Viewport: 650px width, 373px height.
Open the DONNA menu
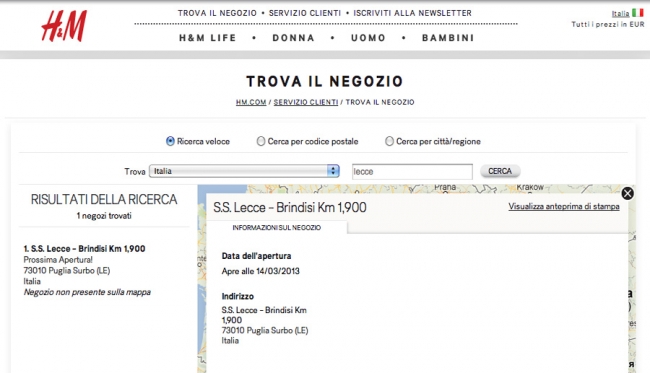point(293,38)
